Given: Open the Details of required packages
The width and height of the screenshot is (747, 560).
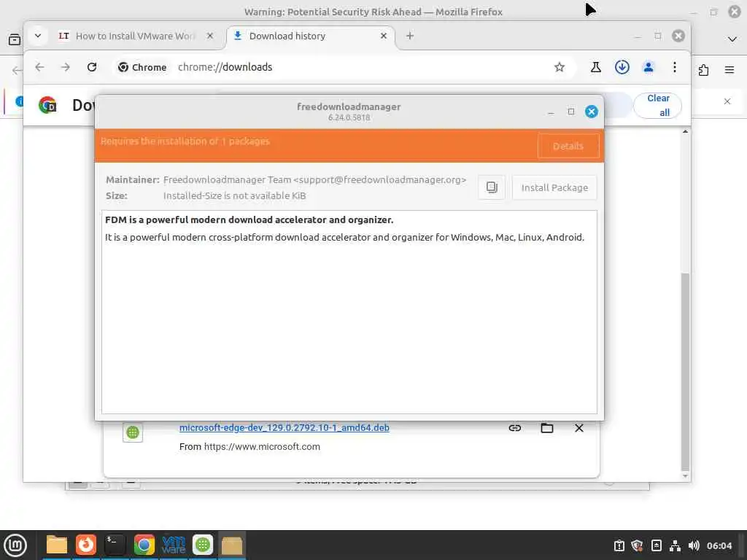Looking at the screenshot, I should point(568,146).
